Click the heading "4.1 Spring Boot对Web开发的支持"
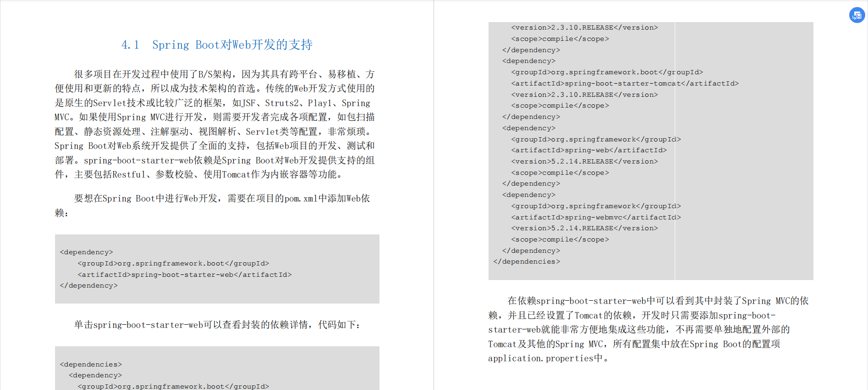The height and width of the screenshot is (390, 868). tap(217, 45)
